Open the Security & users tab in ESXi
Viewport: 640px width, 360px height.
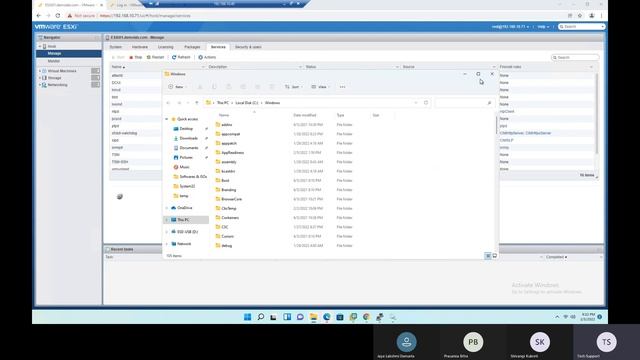tap(248, 47)
